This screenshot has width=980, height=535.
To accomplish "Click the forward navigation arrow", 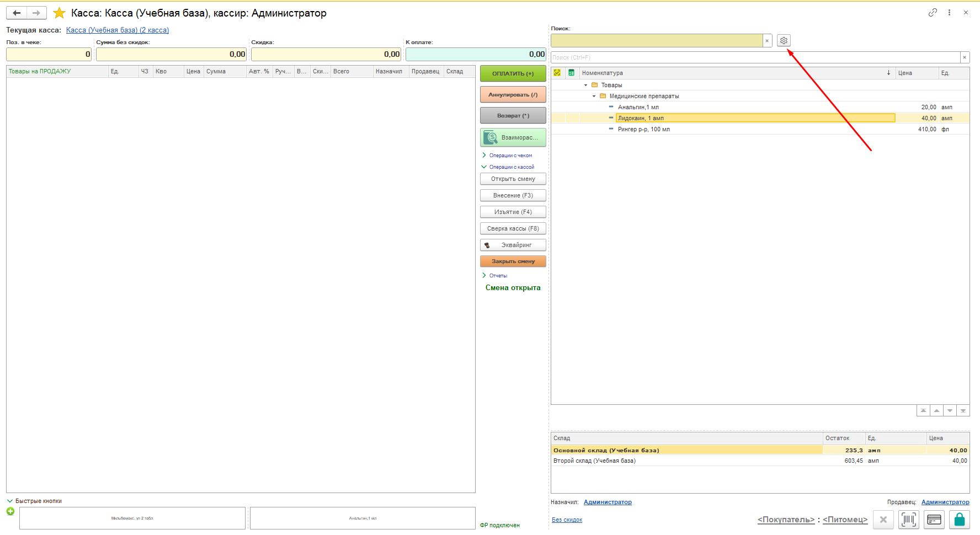I will coord(36,13).
